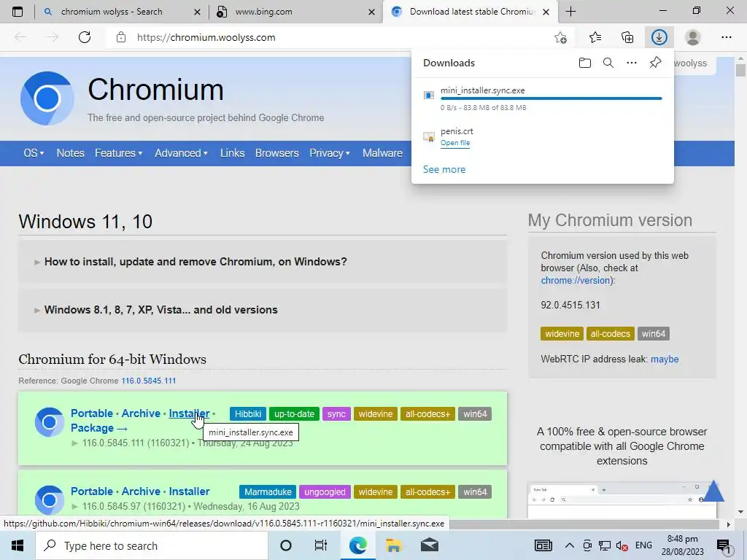This screenshot has height=560, width=747.
Task: Click Hibbiki Archive download link
Action: tap(141, 413)
